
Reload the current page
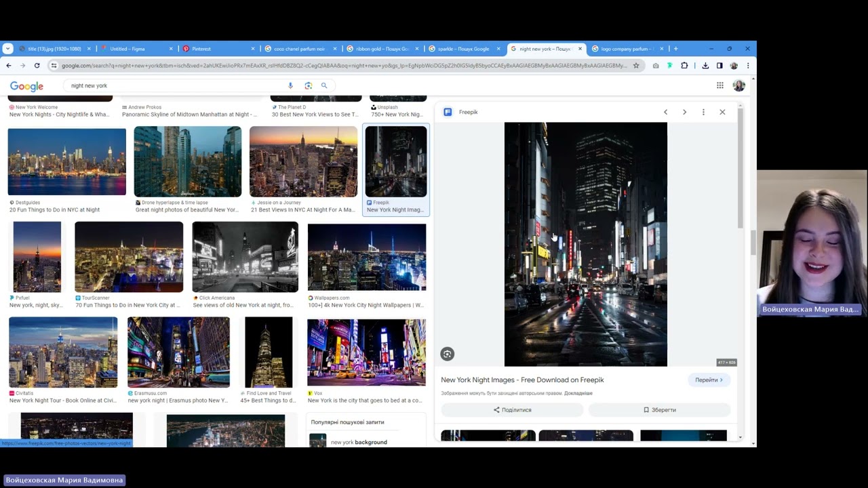(x=37, y=66)
